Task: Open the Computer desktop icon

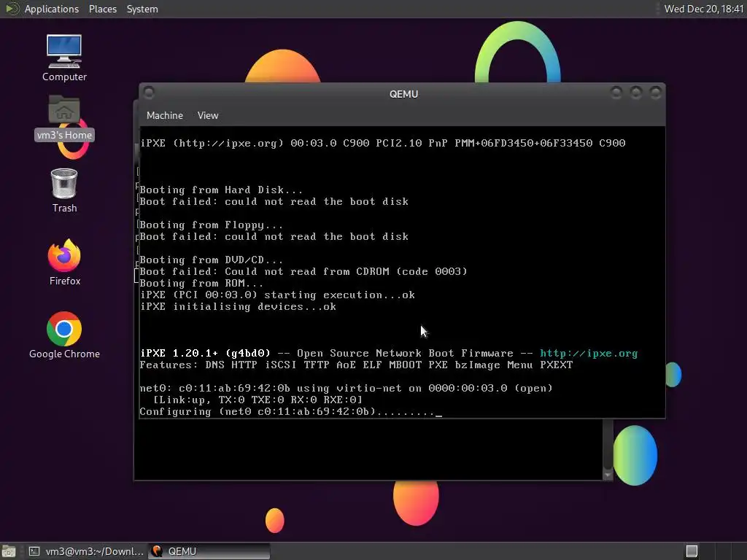Action: tap(64, 57)
